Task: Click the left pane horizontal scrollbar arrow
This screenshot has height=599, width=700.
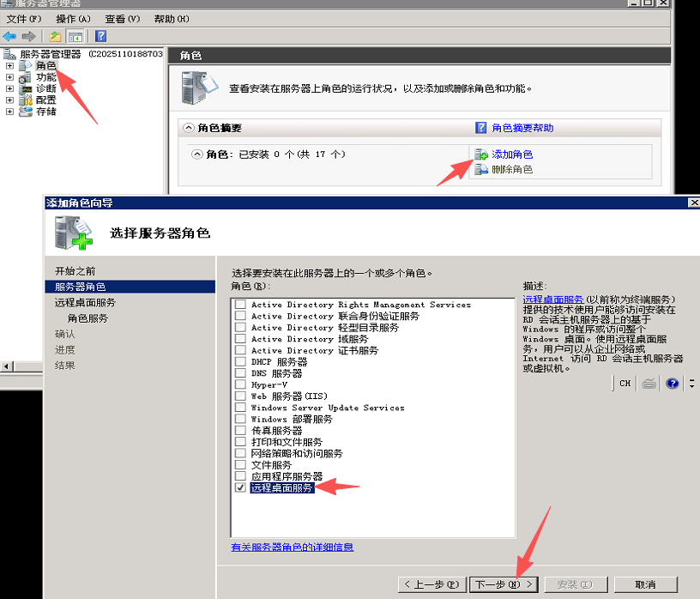Action: pos(6,367)
